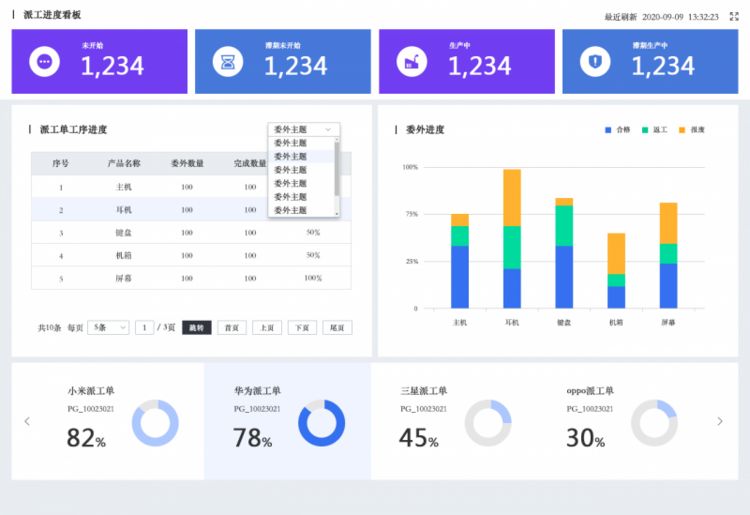Image resolution: width=750 pixels, height=515 pixels.
Task: Click the 未开始 chat bubble icon
Action: point(44,61)
